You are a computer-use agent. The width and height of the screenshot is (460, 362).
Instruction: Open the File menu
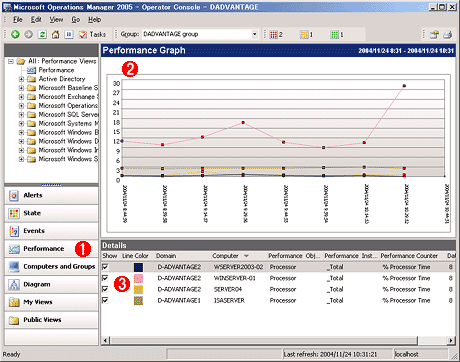click(17, 20)
